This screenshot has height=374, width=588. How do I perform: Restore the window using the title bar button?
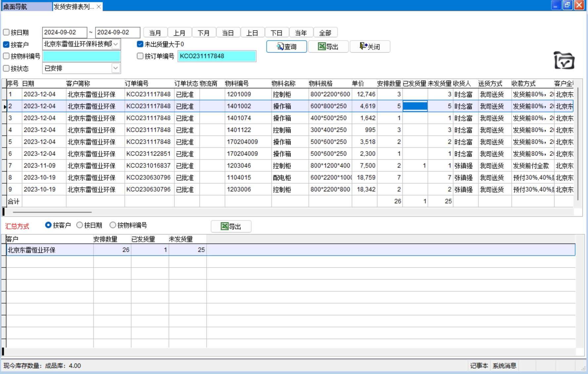(567, 5)
